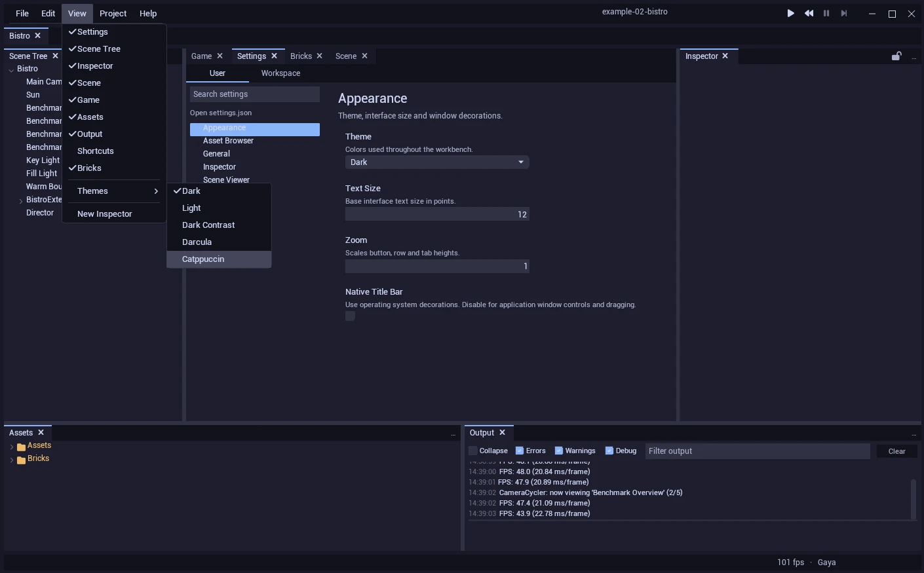Screen dimensions: 924x573
Task: Toggle Scene Tree visibility in View menu
Action: [x=114, y=49]
